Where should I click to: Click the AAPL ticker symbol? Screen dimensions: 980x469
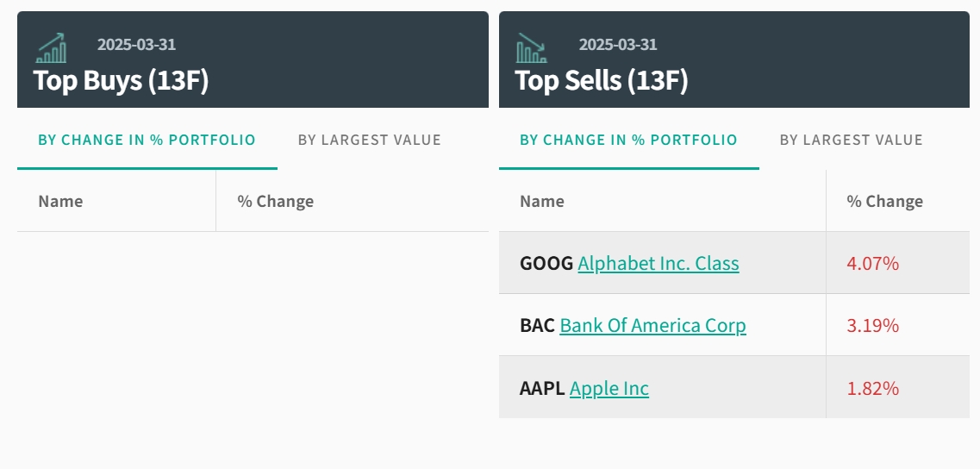(542, 388)
